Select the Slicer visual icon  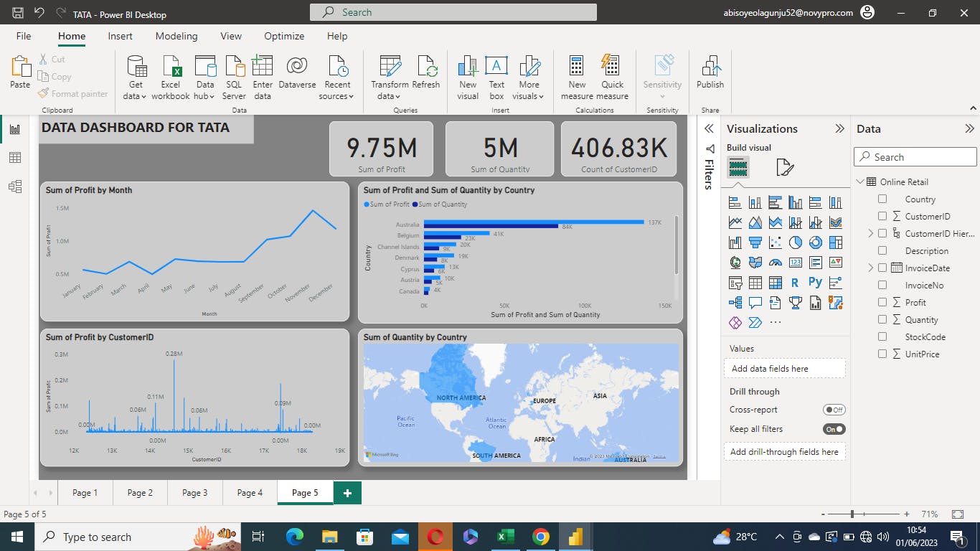coord(735,283)
